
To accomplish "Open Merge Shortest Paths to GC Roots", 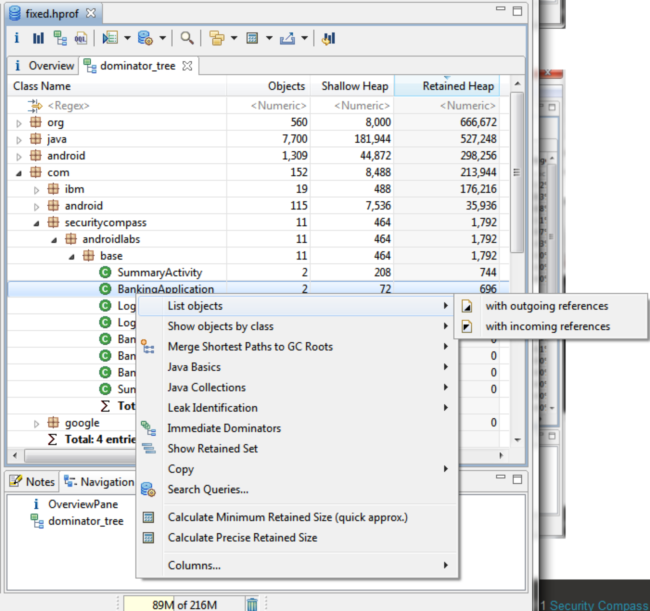I will (x=298, y=347).
